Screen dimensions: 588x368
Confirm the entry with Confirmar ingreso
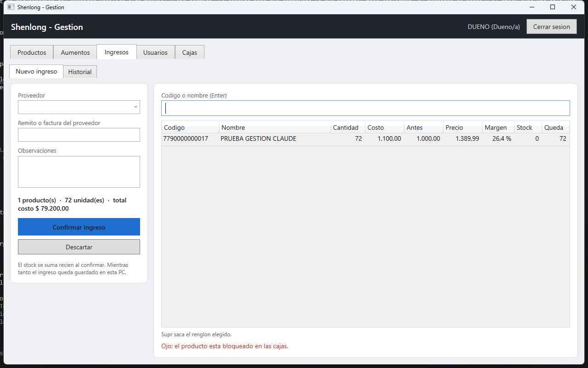(x=79, y=227)
